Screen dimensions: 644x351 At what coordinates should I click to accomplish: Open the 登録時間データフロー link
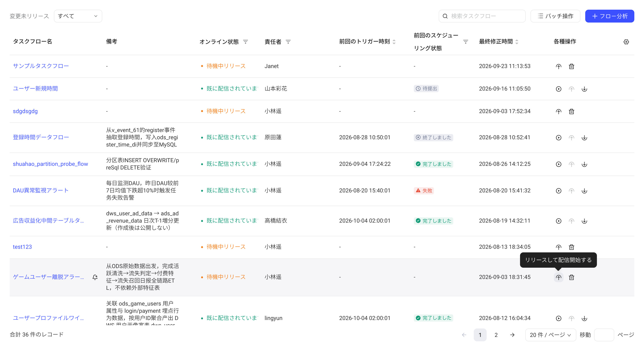pyautogui.click(x=41, y=137)
